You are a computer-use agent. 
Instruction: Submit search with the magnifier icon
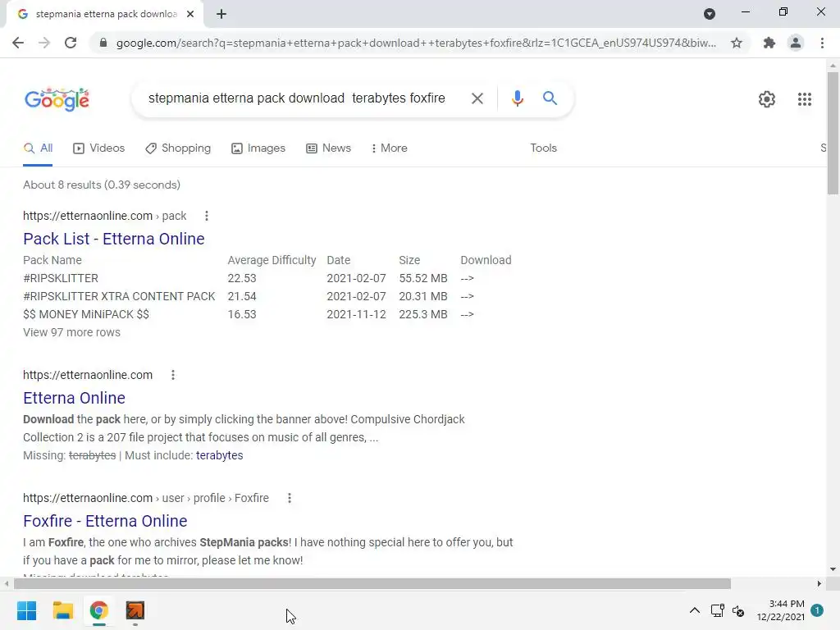click(x=550, y=98)
